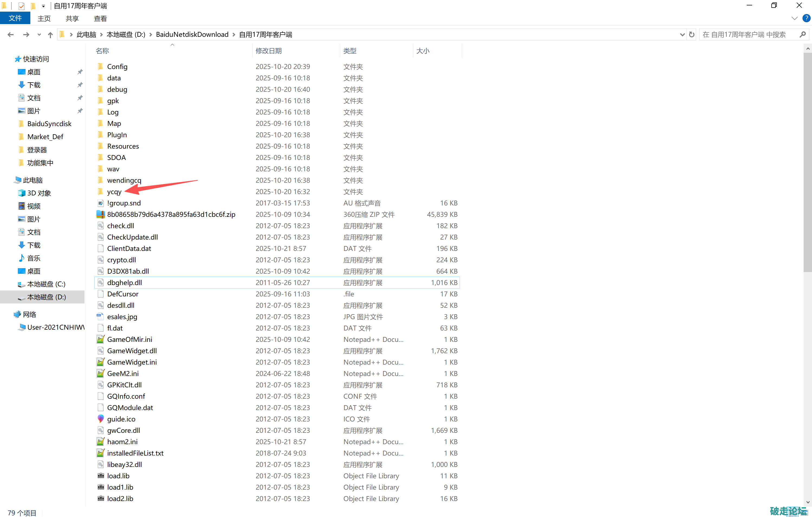Click the Up one level arrow
The height and width of the screenshot is (517, 812).
pos(50,35)
